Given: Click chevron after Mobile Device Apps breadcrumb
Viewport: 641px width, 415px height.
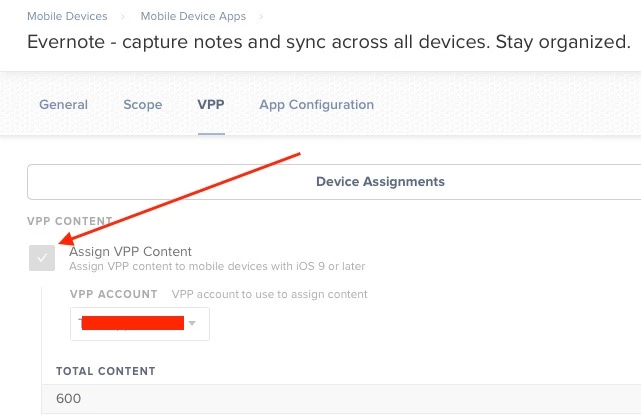Looking at the screenshot, I should (x=259, y=17).
